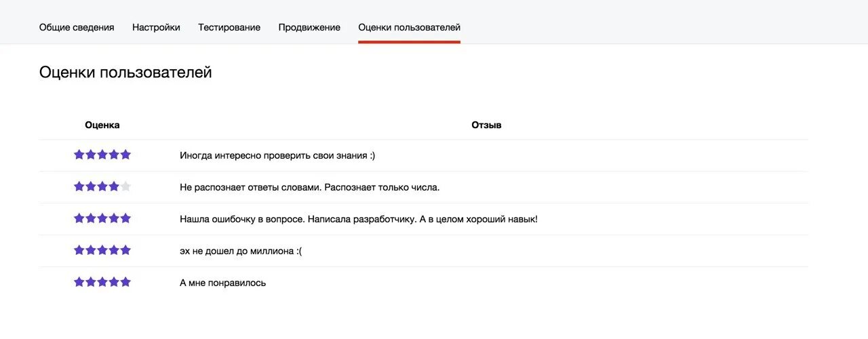Image resolution: width=868 pixels, height=339 pixels.
Task: Click the review about Нашла ошибочку в вопросе
Action: [359, 219]
